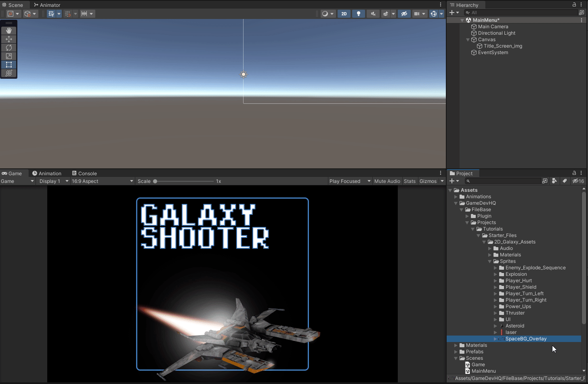
Task: Select the Rect tool
Action: coord(9,65)
